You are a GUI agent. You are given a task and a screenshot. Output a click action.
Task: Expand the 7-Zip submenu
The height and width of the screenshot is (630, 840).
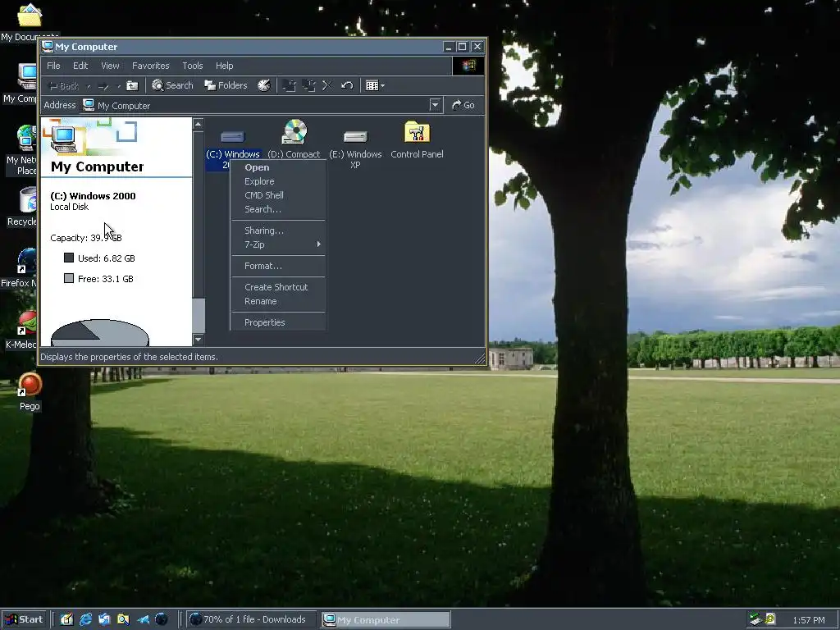pos(277,244)
